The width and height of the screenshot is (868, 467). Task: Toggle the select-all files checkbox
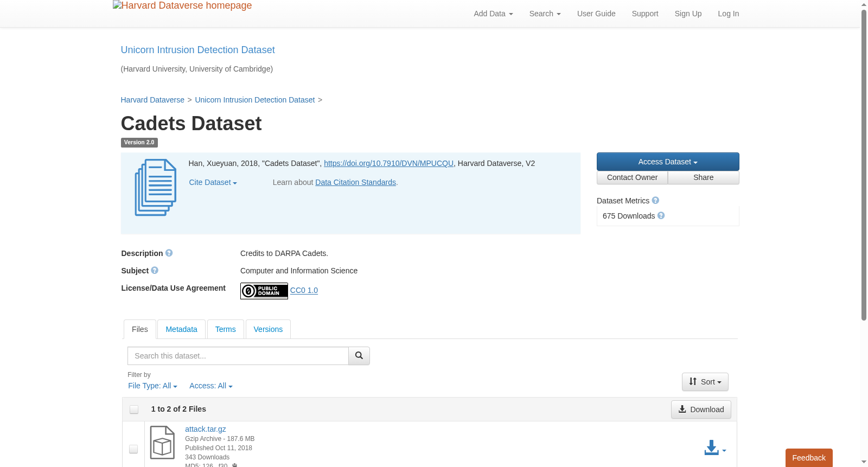134,410
